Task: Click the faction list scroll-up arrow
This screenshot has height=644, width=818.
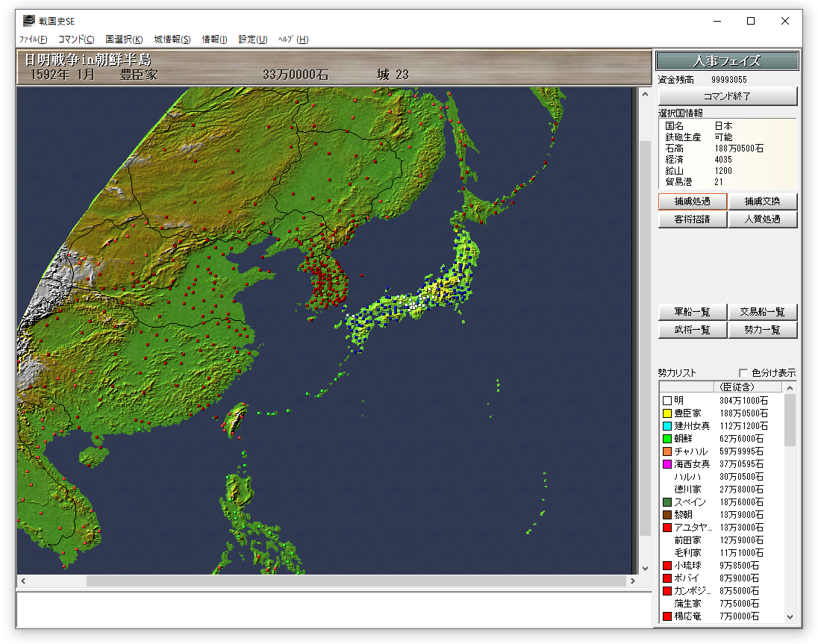Action: 790,387
